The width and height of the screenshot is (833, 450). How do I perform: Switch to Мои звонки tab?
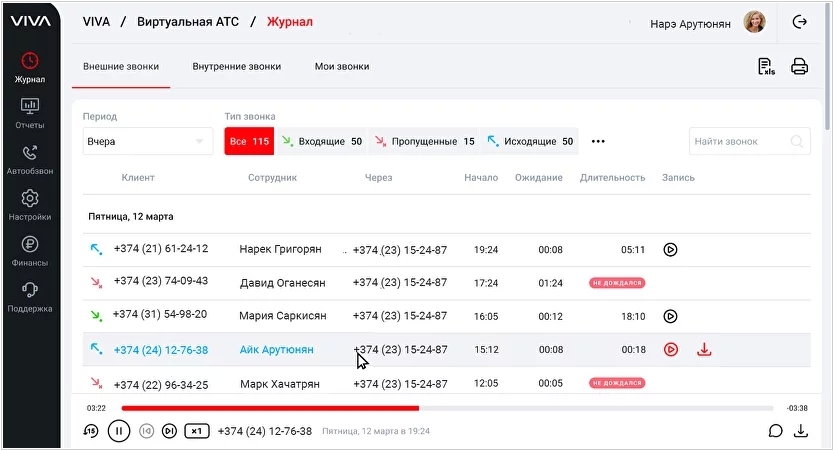(342, 67)
